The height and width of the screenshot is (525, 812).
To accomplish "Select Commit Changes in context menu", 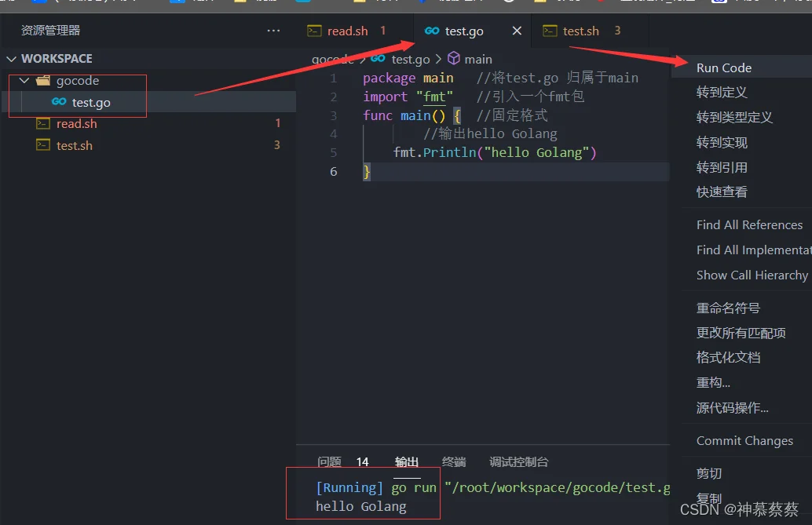I will click(x=746, y=440).
